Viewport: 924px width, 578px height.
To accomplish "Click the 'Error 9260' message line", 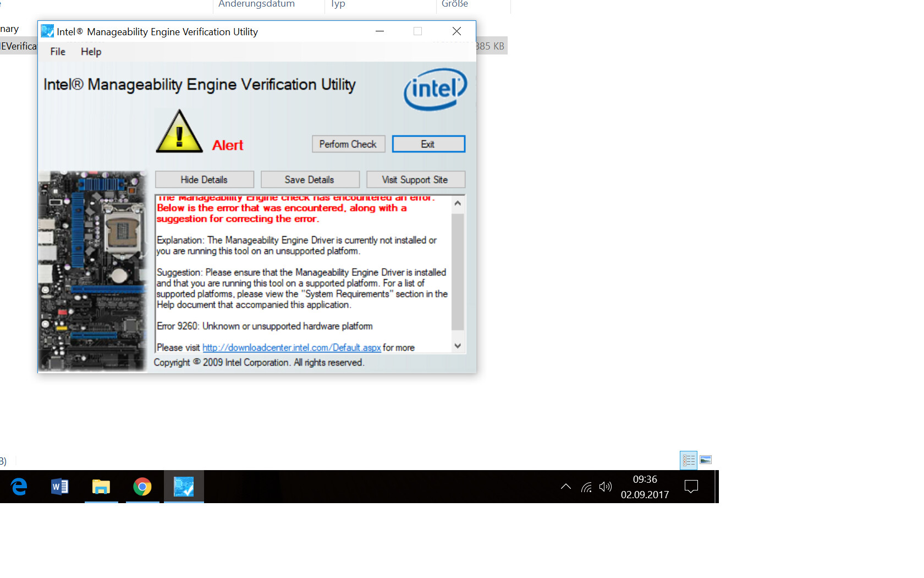I will 265,326.
